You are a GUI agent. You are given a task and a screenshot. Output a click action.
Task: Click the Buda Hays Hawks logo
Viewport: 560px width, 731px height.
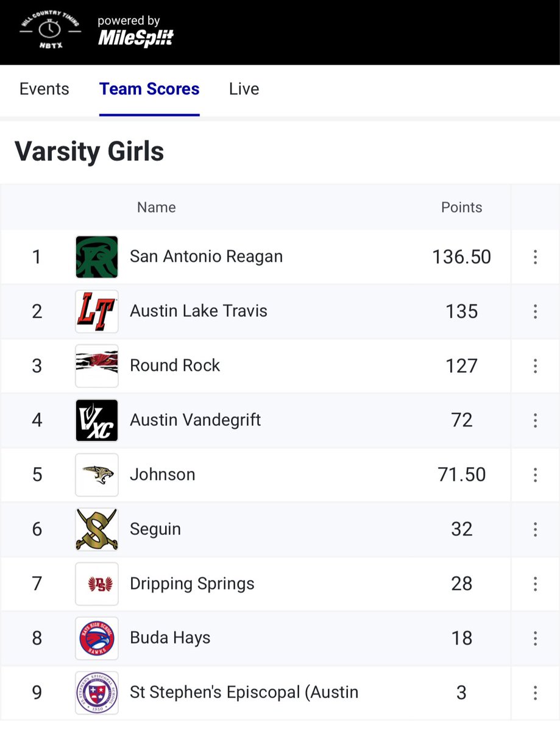click(x=97, y=638)
